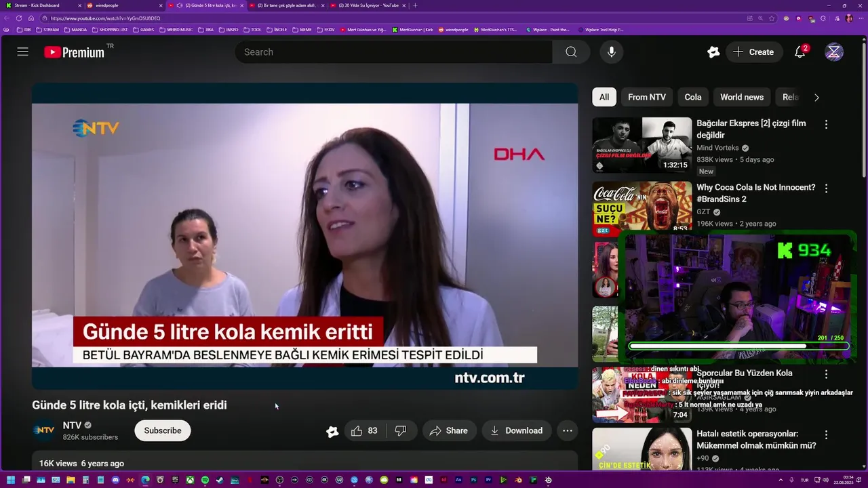Open Premiere Pro from the taskbar

(488, 480)
